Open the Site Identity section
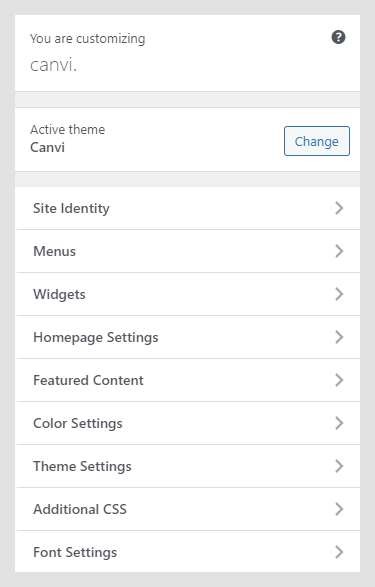Image resolution: width=375 pixels, height=587 pixels. (x=188, y=208)
